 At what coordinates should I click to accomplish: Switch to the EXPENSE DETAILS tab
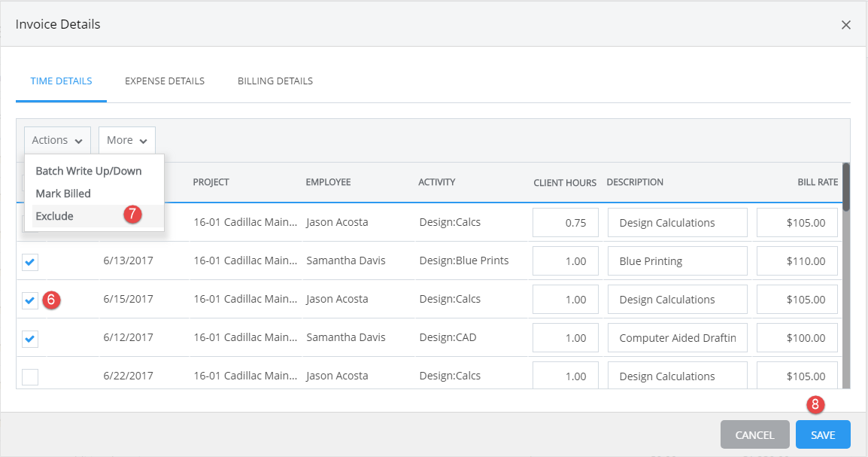coord(164,81)
